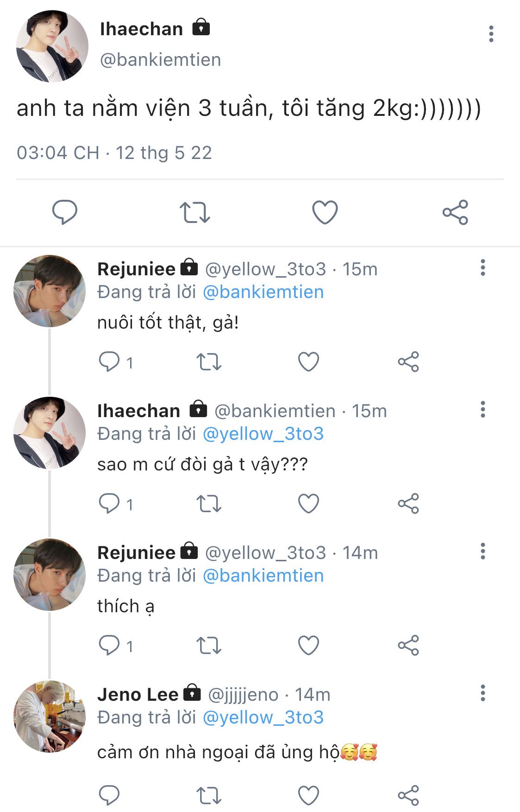Open options menu on Rejuniee's first reply
Viewport: 520px width, 812px height.
pyautogui.click(x=482, y=267)
